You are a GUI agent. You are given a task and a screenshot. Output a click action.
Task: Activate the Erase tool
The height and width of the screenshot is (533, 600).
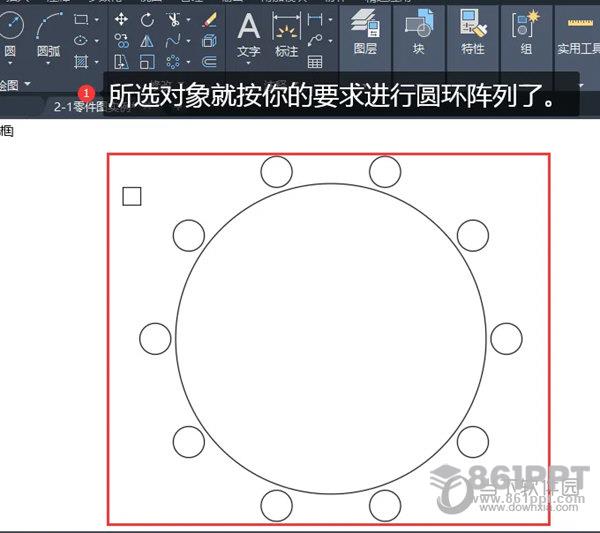click(208, 20)
